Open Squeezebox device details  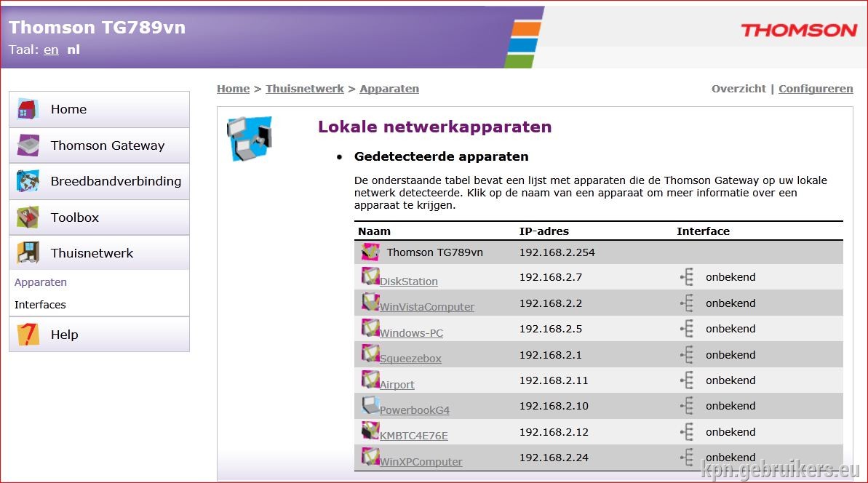click(x=410, y=358)
